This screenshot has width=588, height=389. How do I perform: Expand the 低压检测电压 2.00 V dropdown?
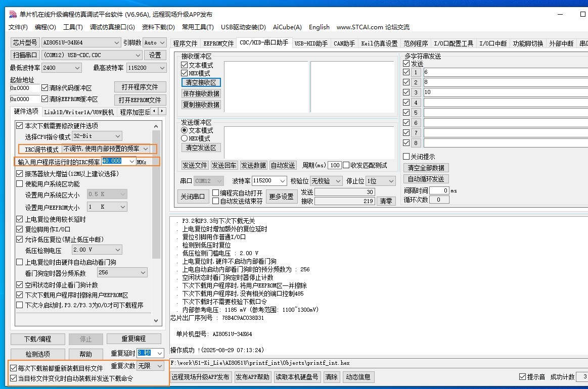[118, 250]
